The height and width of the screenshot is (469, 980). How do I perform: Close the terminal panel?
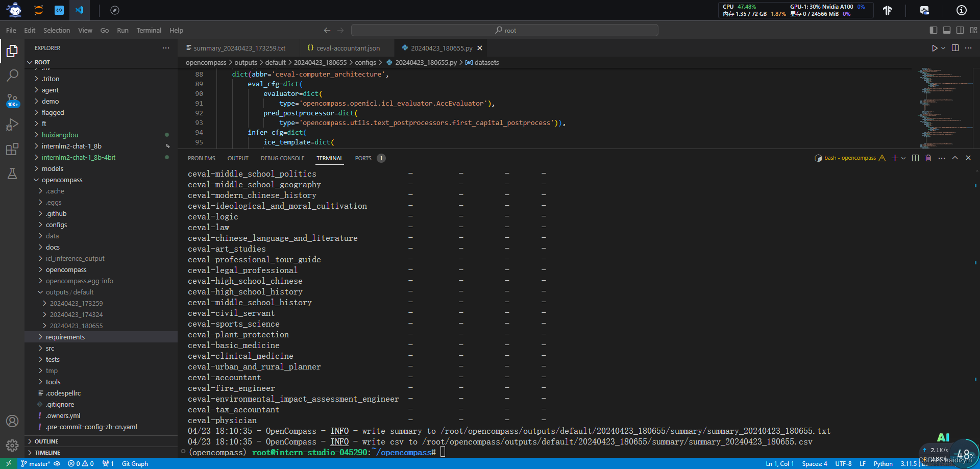[968, 158]
